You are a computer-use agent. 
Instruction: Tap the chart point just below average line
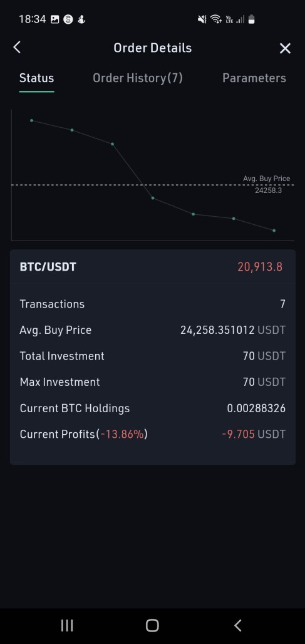pyautogui.click(x=153, y=198)
